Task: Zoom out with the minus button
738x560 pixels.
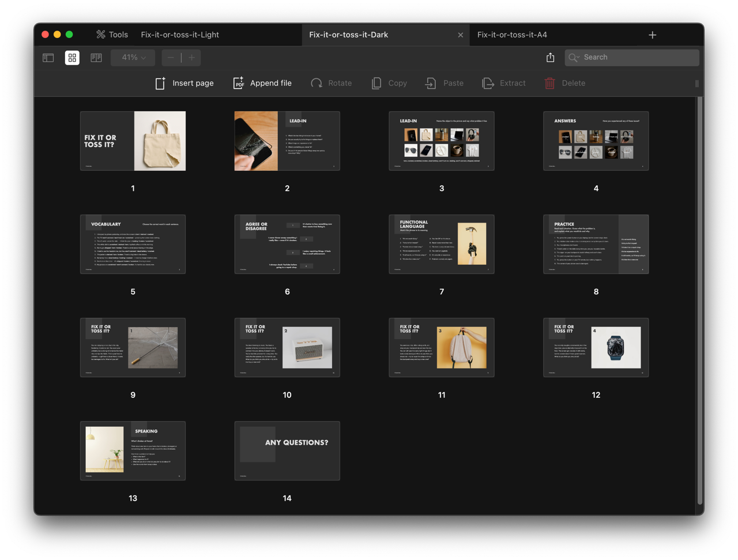Action: [x=171, y=58]
